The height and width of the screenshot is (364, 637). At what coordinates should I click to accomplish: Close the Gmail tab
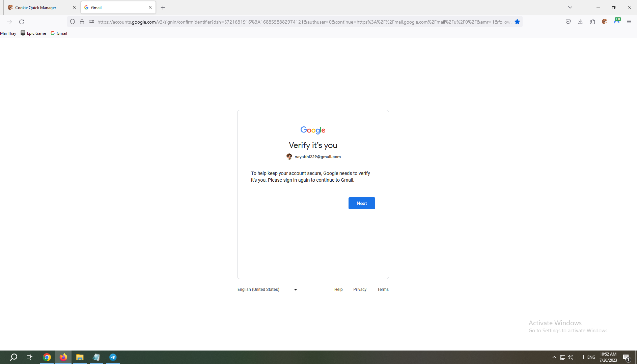tap(150, 7)
